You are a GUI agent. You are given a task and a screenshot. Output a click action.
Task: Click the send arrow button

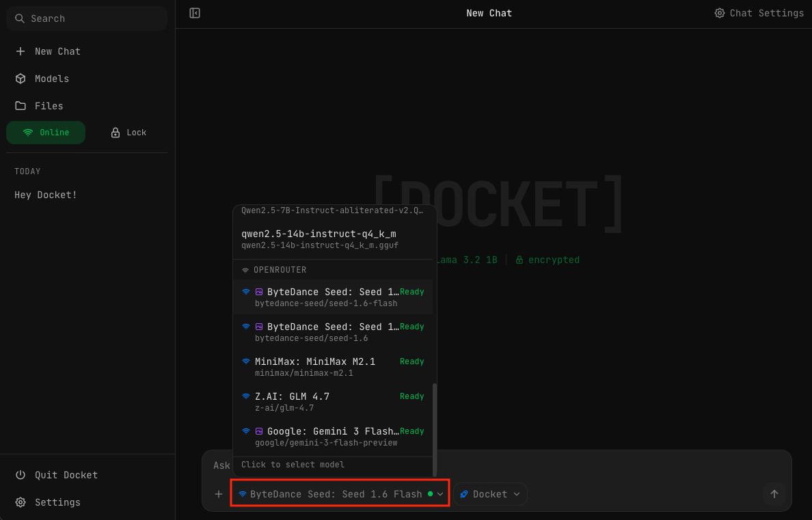[774, 494]
